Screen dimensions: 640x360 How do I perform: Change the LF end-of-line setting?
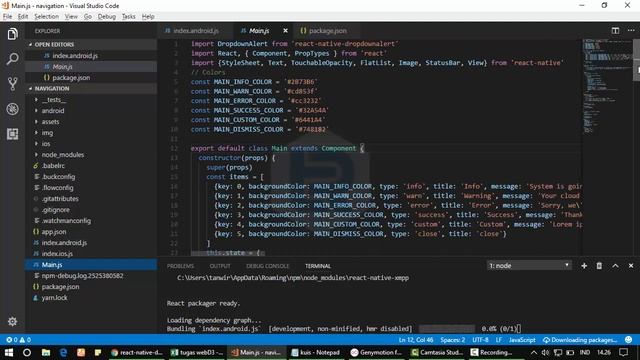pyautogui.click(x=499, y=340)
